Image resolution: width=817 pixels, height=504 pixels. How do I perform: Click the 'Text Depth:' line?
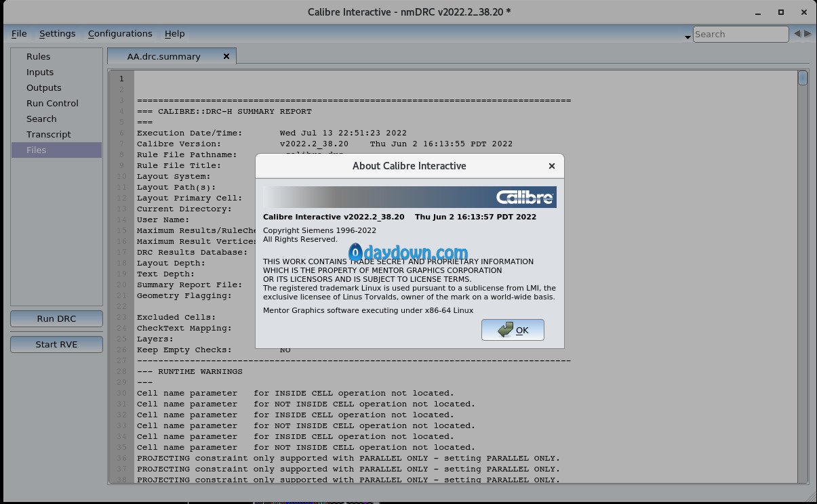click(x=166, y=274)
